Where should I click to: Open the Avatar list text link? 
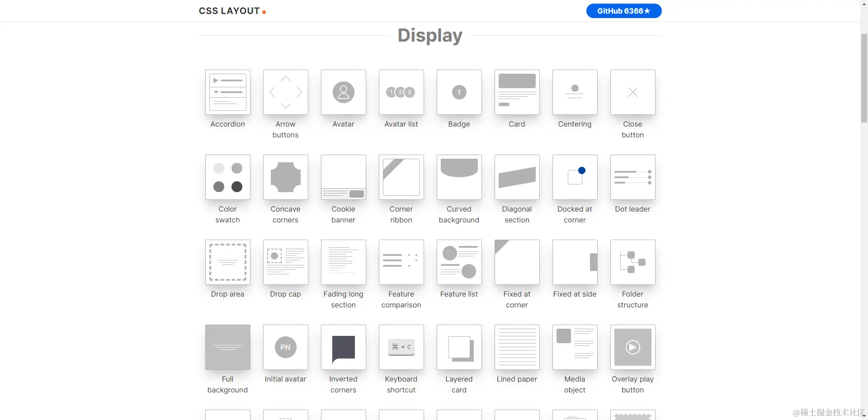(401, 124)
